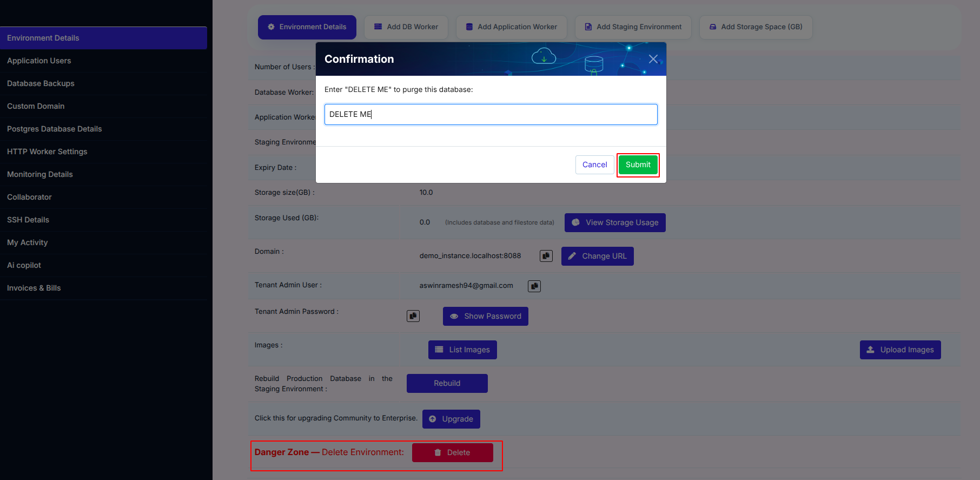Open Database Backups in the sidebar
980x480 pixels.
(103, 83)
